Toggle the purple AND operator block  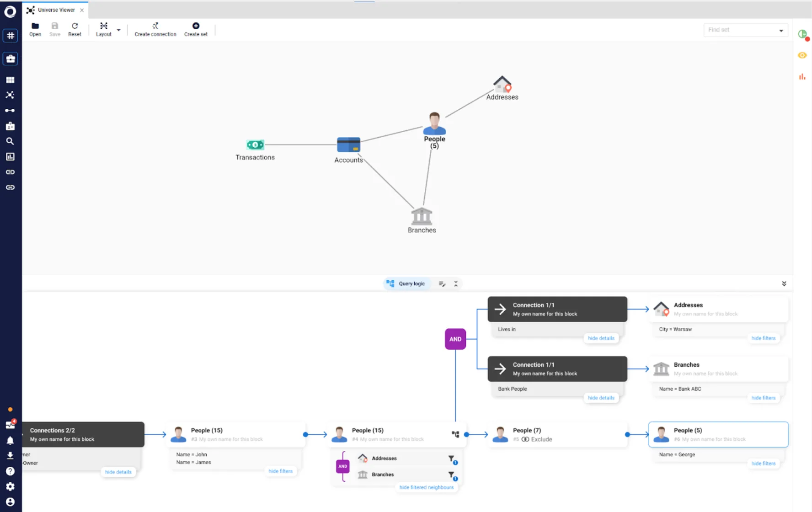(455, 339)
